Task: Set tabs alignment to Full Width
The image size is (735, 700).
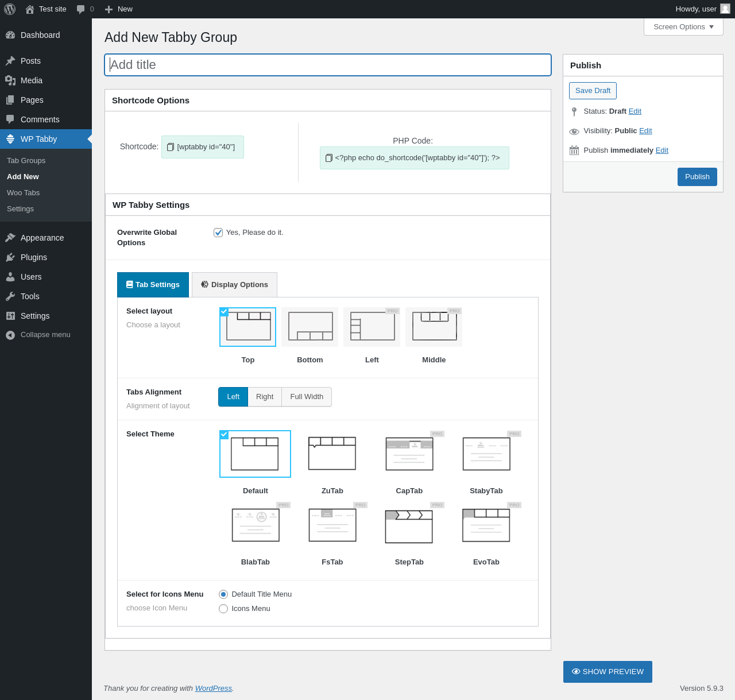Action: 307,397
